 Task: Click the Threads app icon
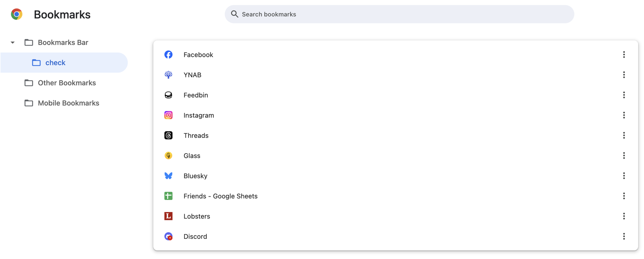click(x=168, y=135)
